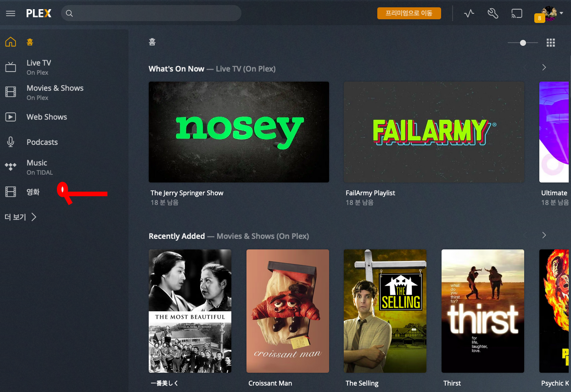Image resolution: width=571 pixels, height=392 pixels.
Task: Open the FailArmy channel thumbnail
Action: click(434, 132)
